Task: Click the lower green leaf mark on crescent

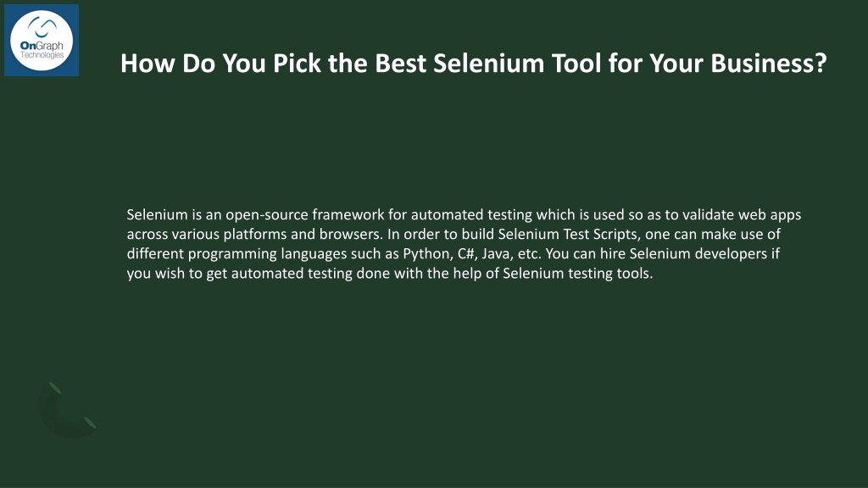Action: [x=90, y=424]
